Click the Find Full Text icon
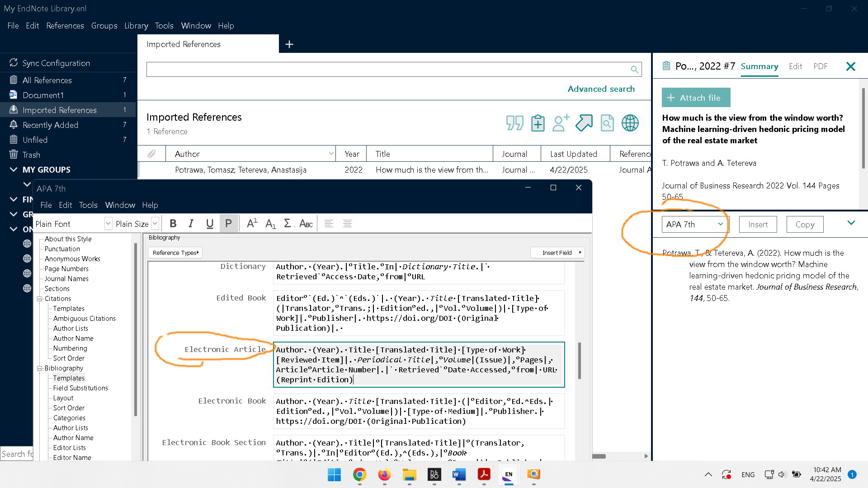 click(x=607, y=123)
